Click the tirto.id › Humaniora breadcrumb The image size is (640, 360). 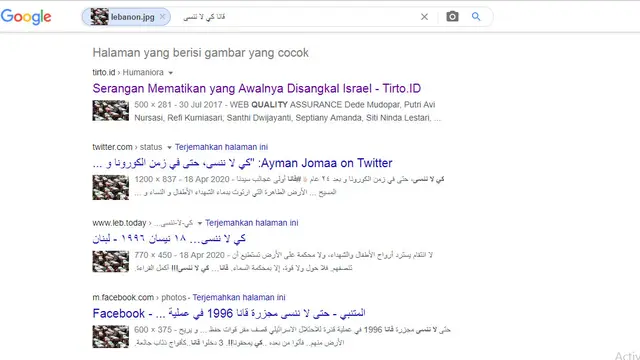click(x=128, y=72)
